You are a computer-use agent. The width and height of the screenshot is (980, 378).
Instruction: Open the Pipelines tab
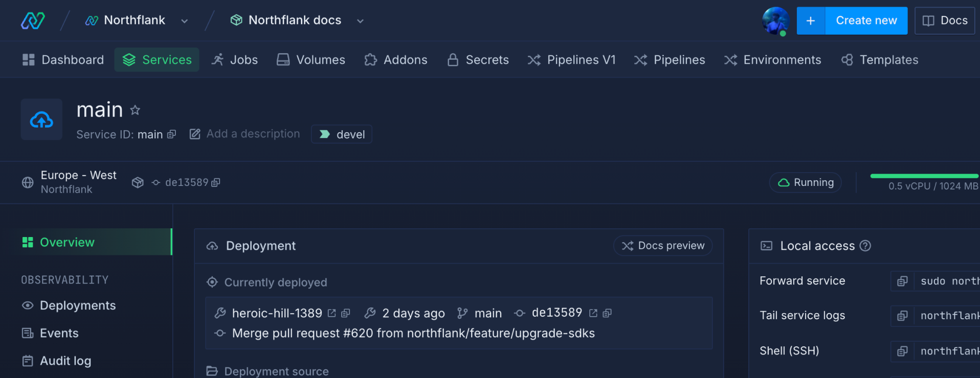pyautogui.click(x=670, y=60)
